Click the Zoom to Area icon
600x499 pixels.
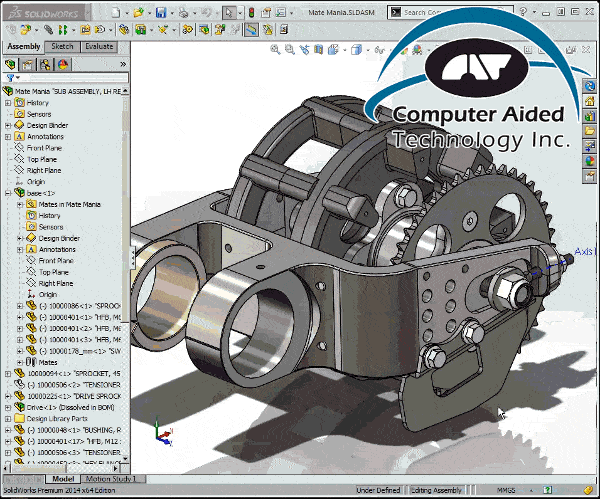[x=290, y=49]
